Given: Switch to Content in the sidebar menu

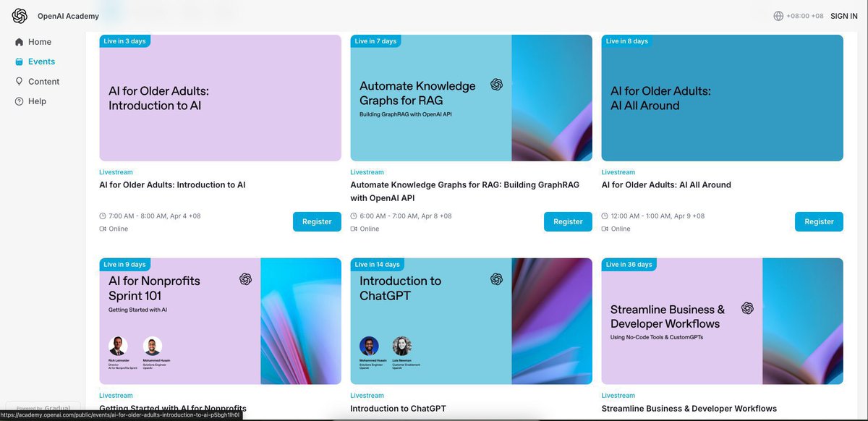Looking at the screenshot, I should coord(45,81).
